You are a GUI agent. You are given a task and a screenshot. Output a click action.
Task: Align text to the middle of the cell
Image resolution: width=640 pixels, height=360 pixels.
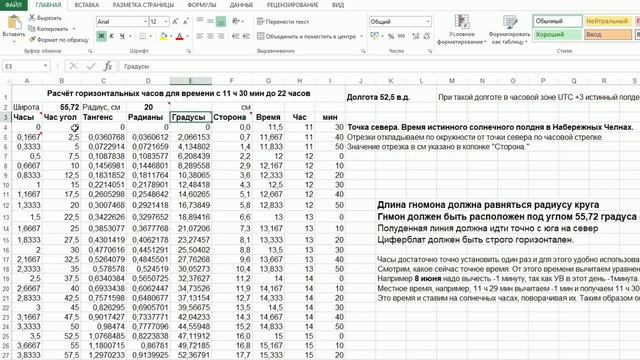[x=210, y=21]
